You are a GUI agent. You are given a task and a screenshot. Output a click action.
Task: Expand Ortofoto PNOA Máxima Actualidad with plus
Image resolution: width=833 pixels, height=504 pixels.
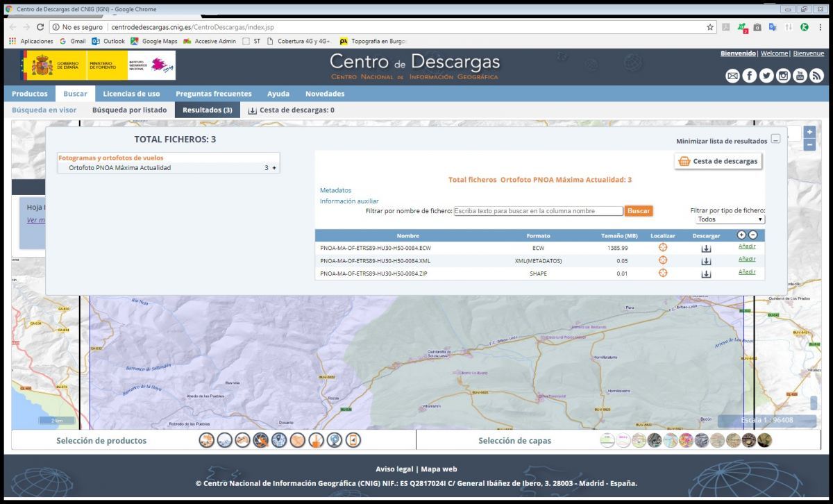coord(274,168)
